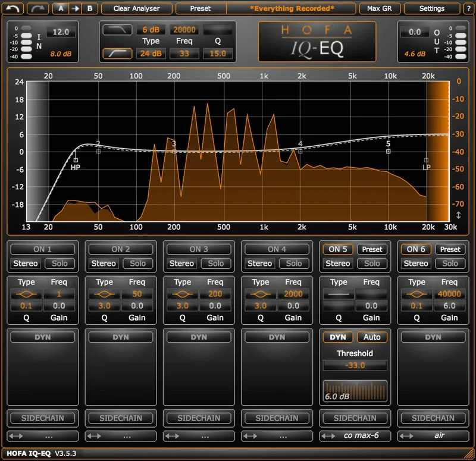476x461 pixels.
Task: Adjust the Threshold value -33.0
Action: click(x=355, y=365)
